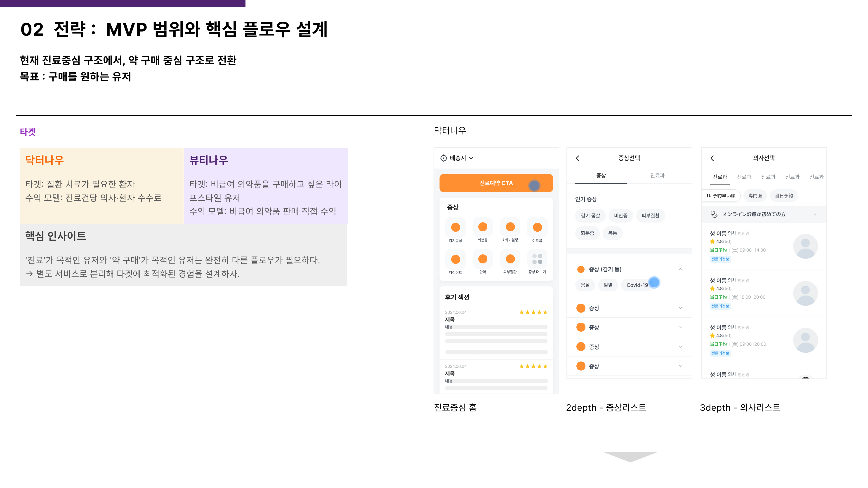The width and height of the screenshot is (868, 488).
Task: Tap the 다이어트 symptom icon
Action: [455, 259]
